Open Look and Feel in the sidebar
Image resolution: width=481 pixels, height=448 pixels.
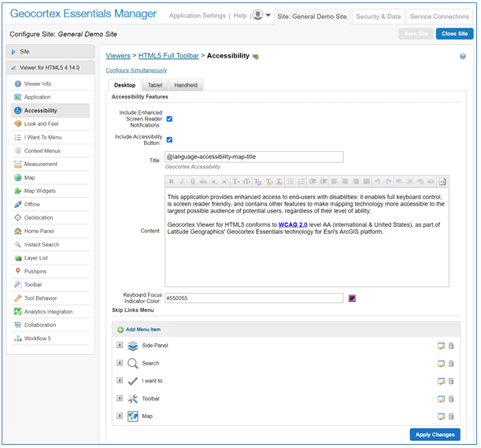tap(50, 124)
